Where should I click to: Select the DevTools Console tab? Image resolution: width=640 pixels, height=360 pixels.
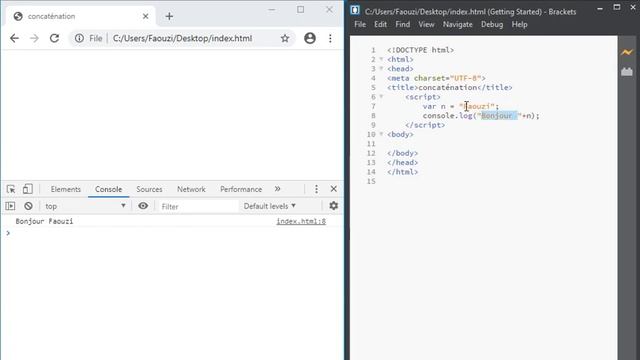pyautogui.click(x=109, y=189)
